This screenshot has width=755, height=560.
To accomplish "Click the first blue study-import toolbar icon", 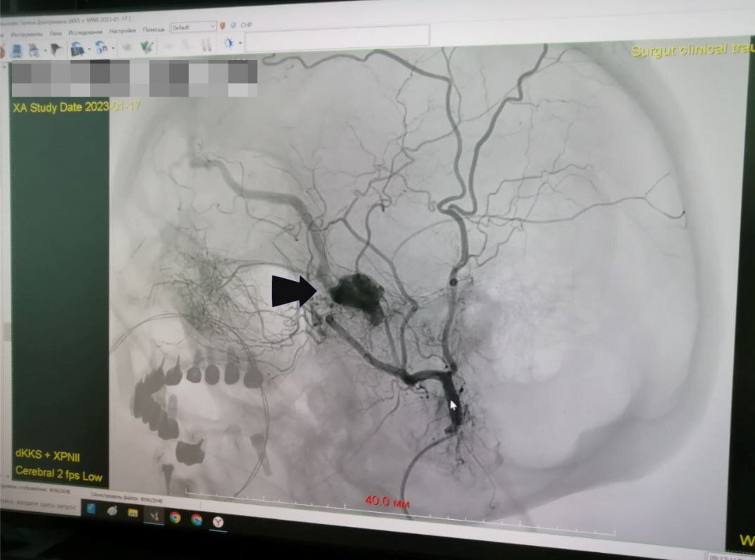I will [77, 49].
